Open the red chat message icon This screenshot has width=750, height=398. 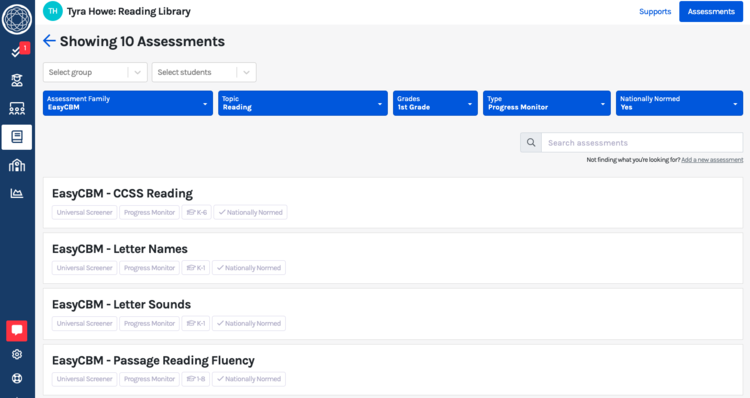17,331
